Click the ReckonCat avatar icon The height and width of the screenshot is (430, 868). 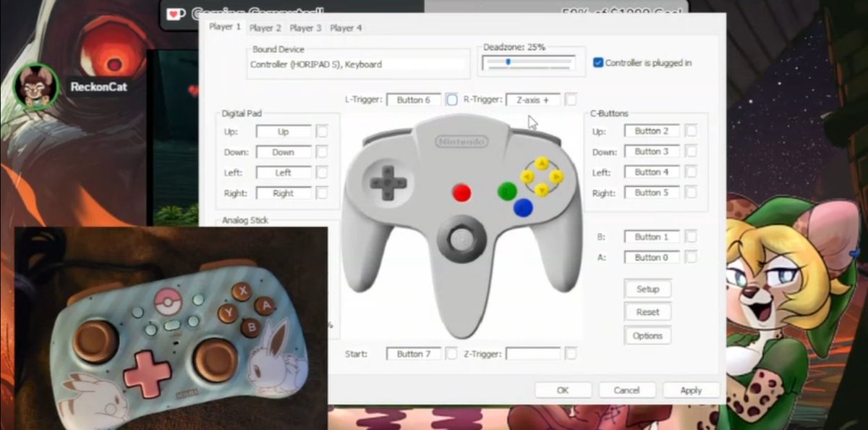point(36,86)
